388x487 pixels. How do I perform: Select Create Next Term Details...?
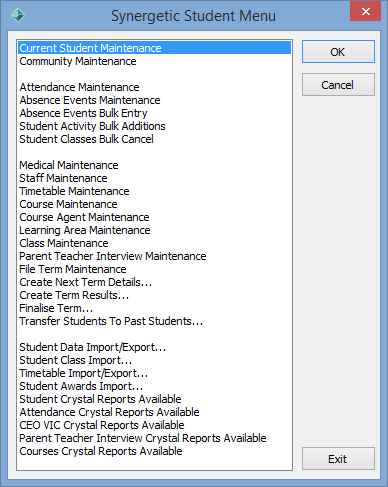[86, 282]
